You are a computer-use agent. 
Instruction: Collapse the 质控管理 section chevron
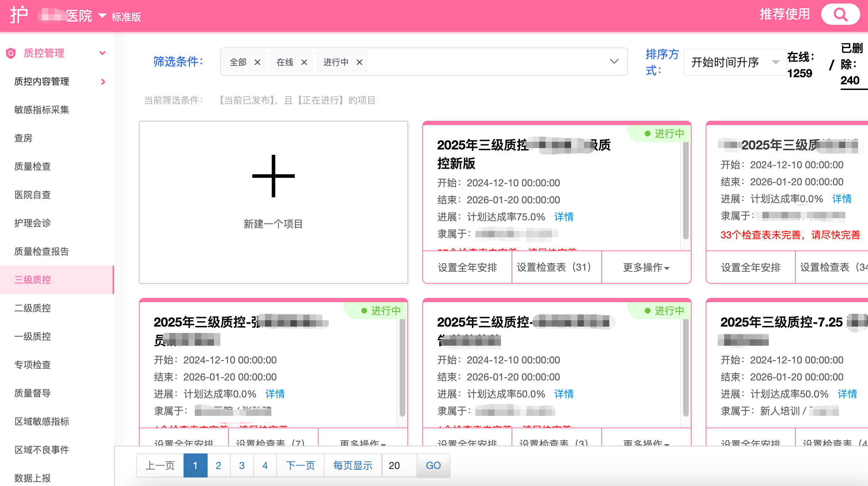tap(103, 53)
